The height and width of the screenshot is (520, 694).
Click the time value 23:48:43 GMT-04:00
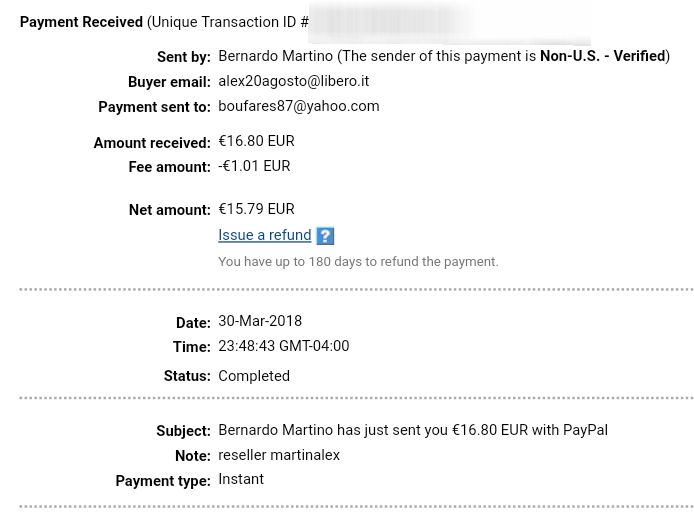(284, 346)
